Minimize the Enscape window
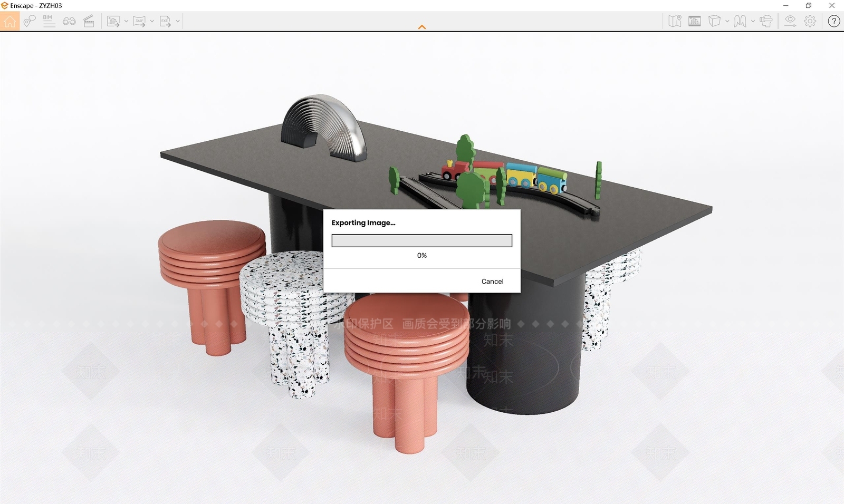This screenshot has height=504, width=844. point(786,5)
